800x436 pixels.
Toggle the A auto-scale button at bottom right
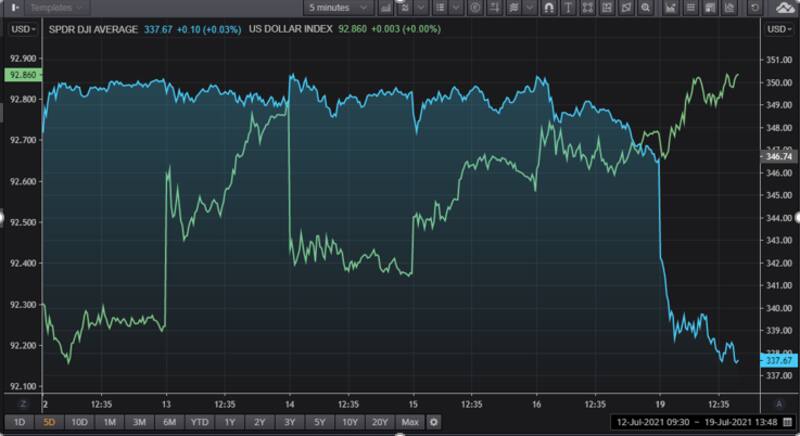pyautogui.click(x=779, y=403)
